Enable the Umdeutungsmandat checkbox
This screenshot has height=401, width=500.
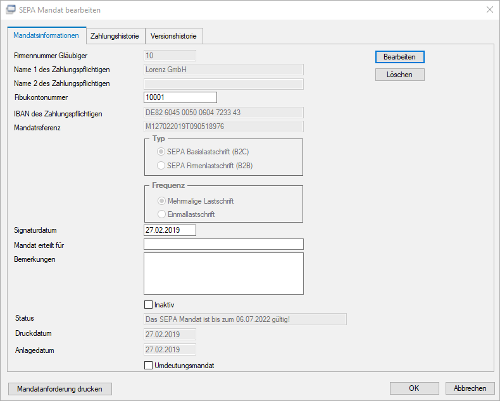click(x=148, y=365)
